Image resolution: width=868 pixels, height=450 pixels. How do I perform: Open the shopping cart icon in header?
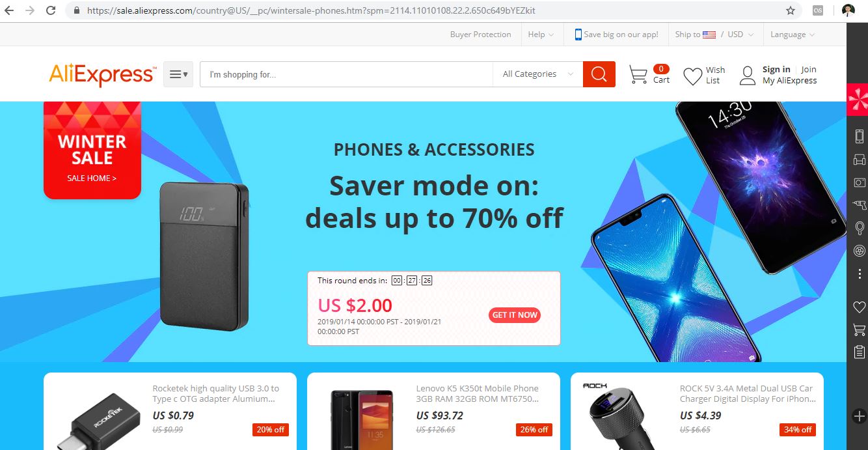[638, 75]
